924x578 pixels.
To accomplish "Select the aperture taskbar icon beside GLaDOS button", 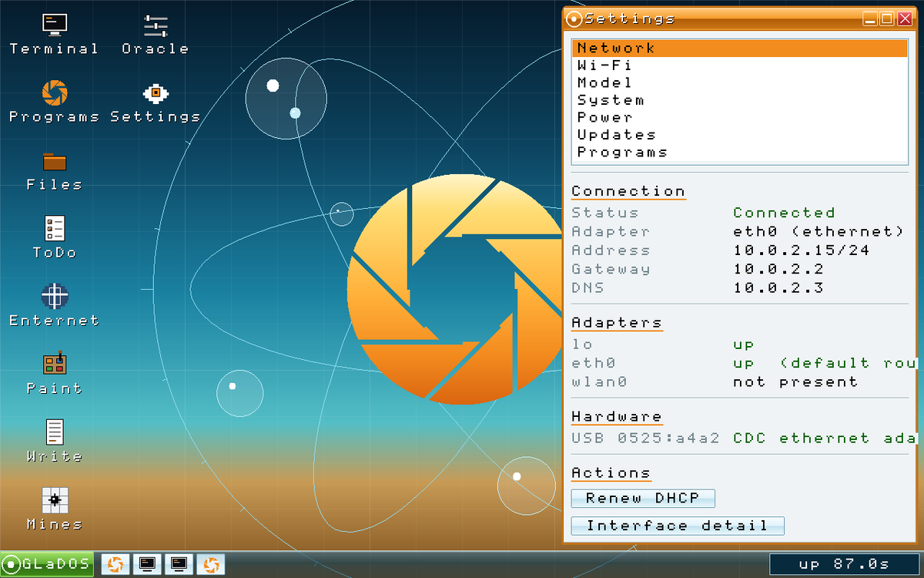I will [x=115, y=564].
